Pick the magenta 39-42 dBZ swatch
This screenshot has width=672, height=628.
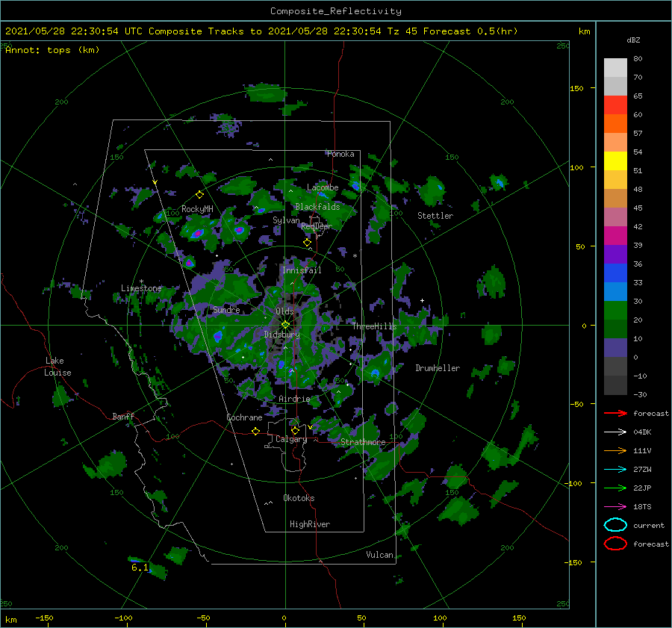point(615,236)
